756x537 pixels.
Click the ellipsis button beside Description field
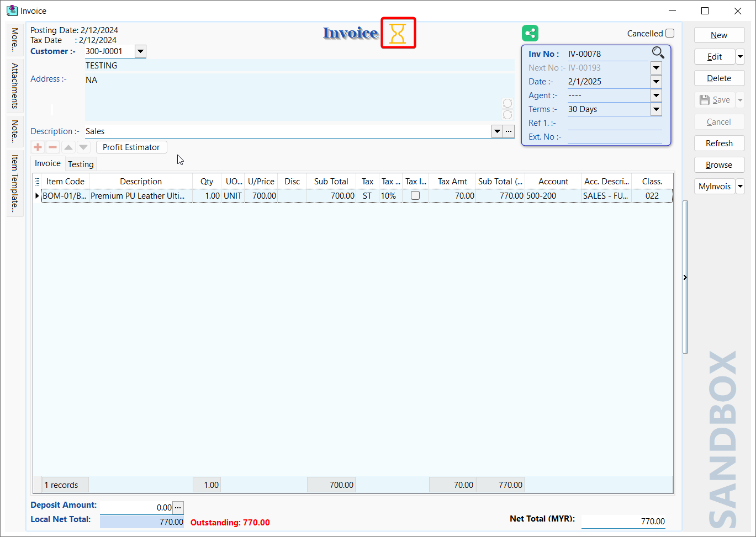coord(509,131)
